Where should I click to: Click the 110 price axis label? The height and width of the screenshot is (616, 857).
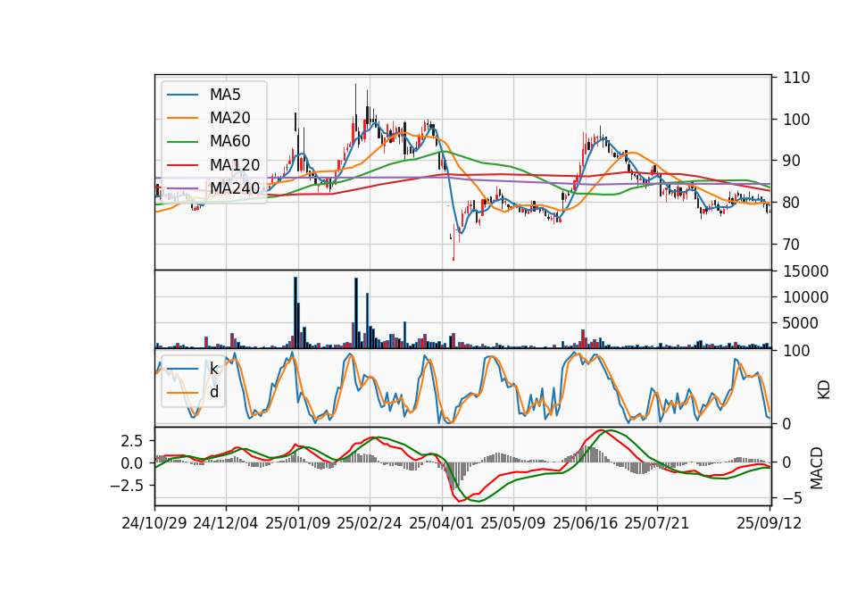coord(796,78)
